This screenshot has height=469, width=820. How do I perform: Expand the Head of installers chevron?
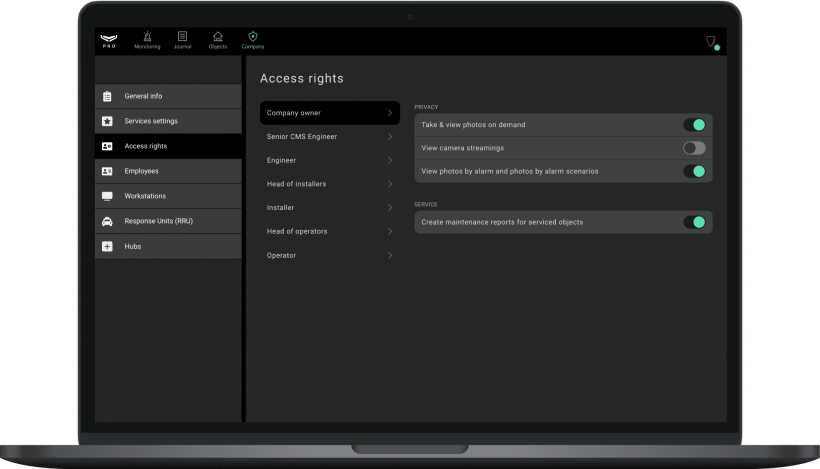point(389,184)
